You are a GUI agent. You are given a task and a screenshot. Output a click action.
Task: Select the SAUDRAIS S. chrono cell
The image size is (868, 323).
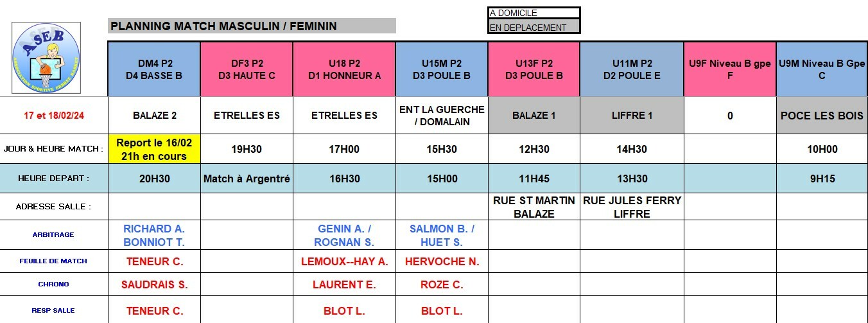[x=154, y=284]
